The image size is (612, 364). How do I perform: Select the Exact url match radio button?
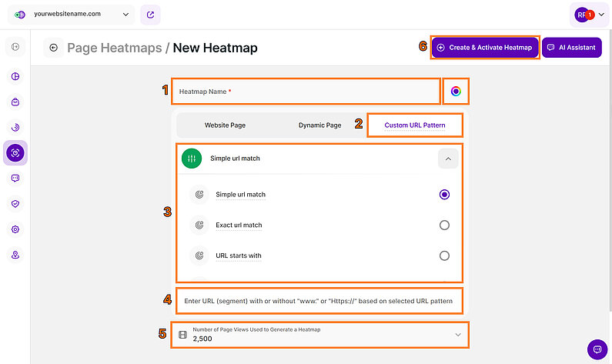[x=444, y=225]
